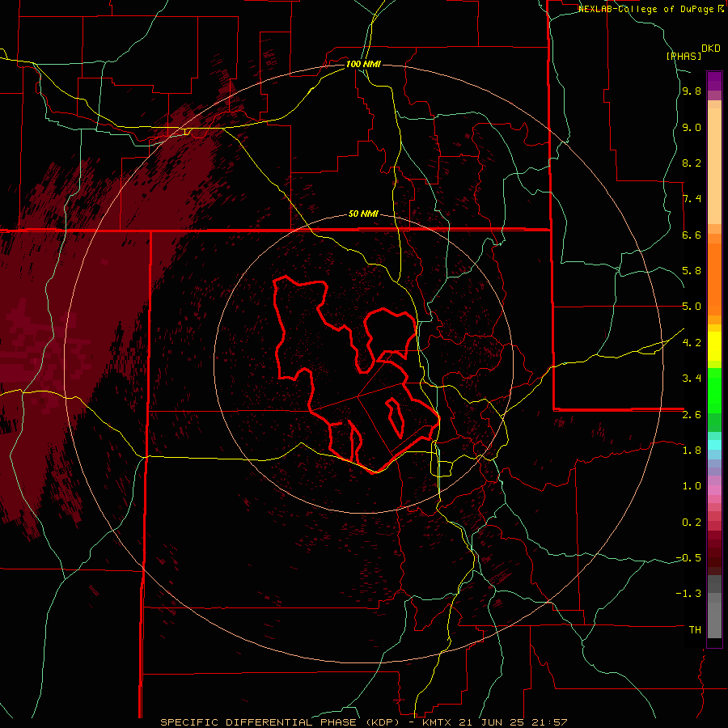Click the DKD label above the color scale
This screenshot has width=728, height=728.
pyautogui.click(x=711, y=49)
